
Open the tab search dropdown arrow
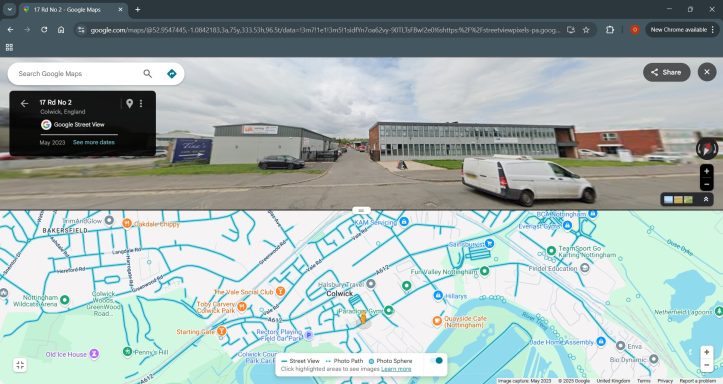click(9, 9)
